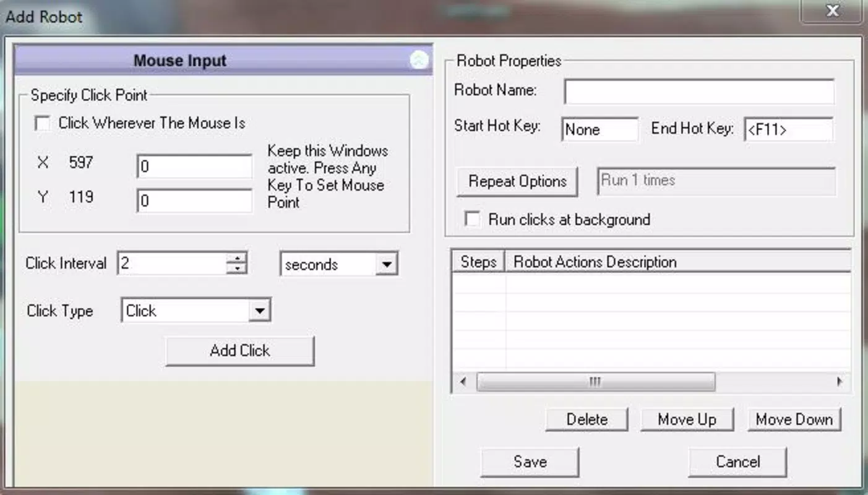
Task: Click the steps list scroll right arrow
Action: pyautogui.click(x=840, y=382)
